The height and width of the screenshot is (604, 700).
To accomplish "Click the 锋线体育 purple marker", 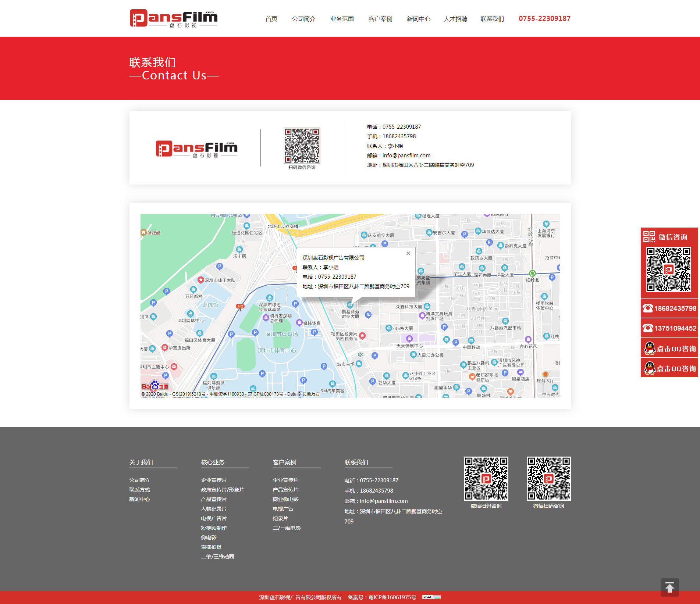I will point(299,322).
